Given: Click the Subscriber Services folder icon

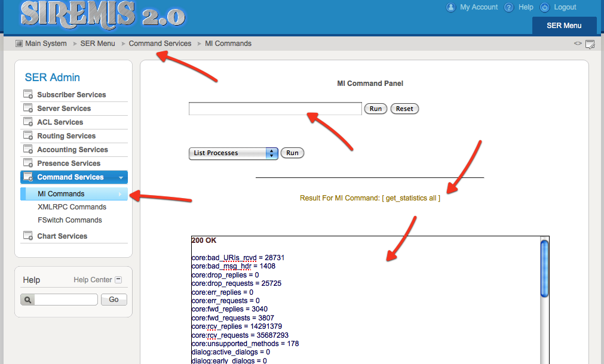Looking at the screenshot, I should tap(28, 94).
